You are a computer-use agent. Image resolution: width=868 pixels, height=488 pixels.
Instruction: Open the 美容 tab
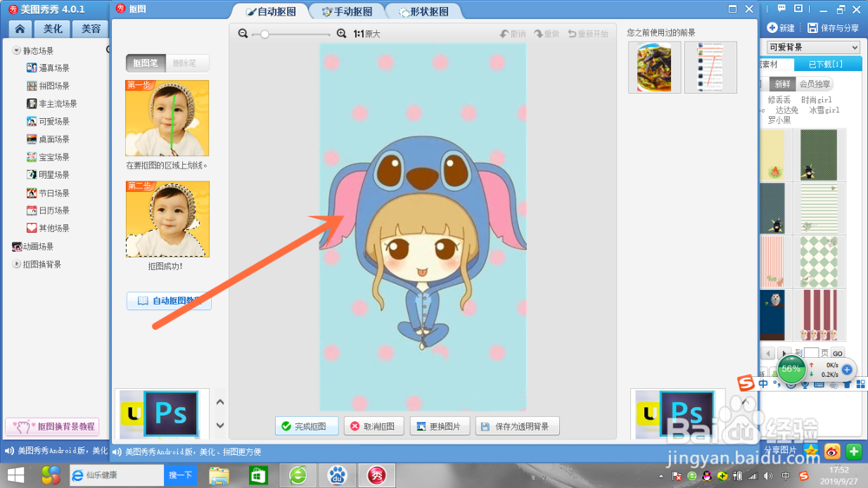click(90, 29)
